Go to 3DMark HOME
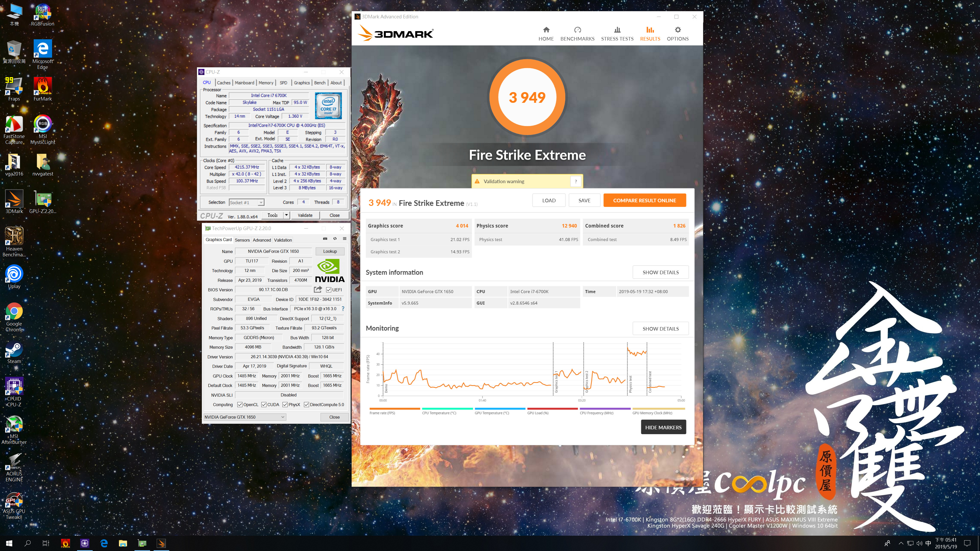 [546, 33]
